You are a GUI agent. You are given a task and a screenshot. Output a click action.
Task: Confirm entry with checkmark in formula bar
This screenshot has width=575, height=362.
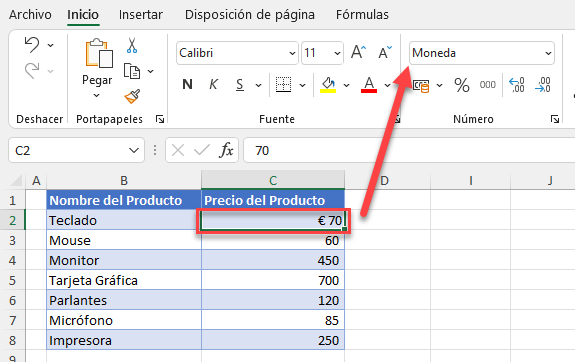202,150
